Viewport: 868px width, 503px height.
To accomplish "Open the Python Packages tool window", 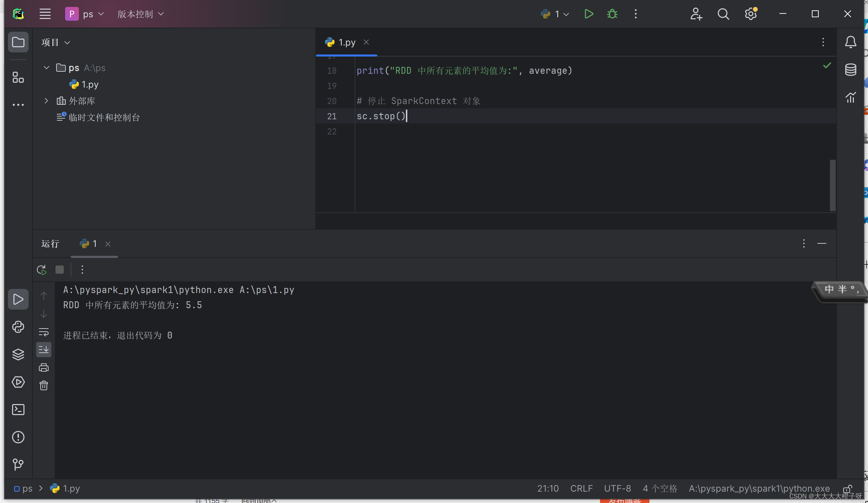I will pyautogui.click(x=18, y=354).
